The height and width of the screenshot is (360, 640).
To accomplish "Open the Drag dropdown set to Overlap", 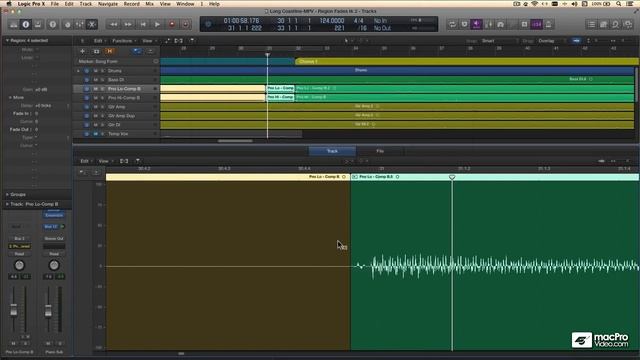I will (551, 41).
